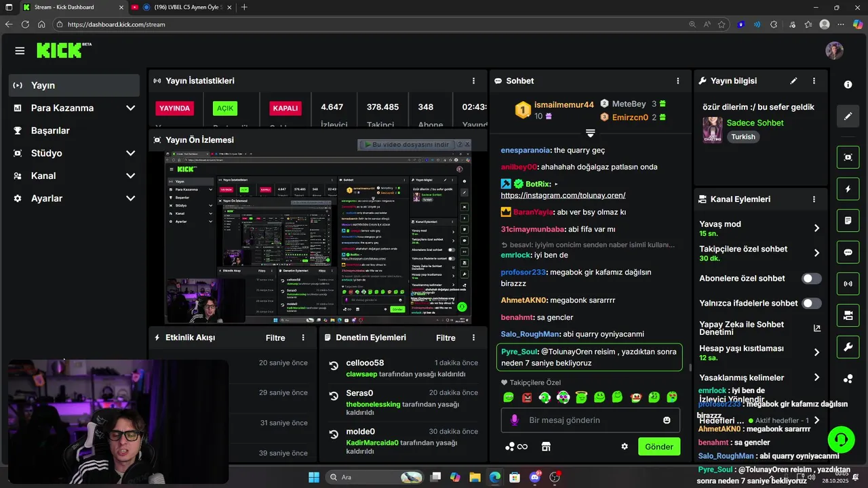
Task: Open File Explorer from the taskbar
Action: (x=475, y=477)
